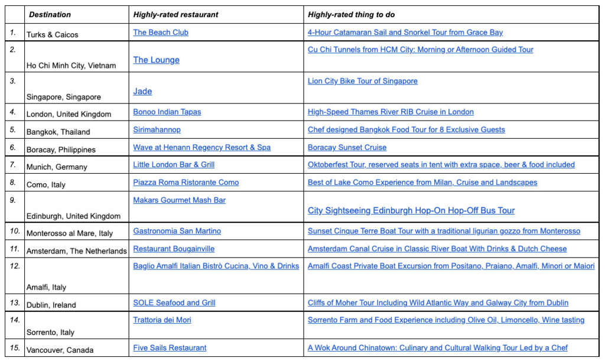Open the Boracay Sunset Cruise link
Viewport: 605px width, 364px height.
point(347,147)
